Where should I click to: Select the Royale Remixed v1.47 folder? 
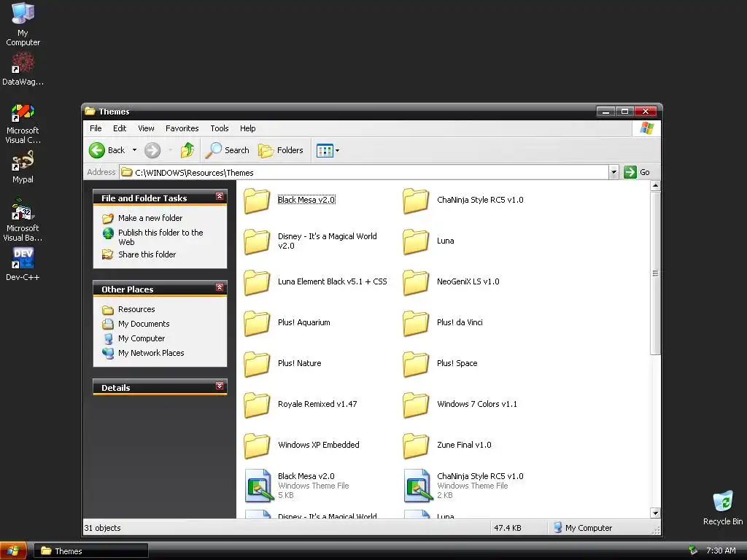(258, 405)
